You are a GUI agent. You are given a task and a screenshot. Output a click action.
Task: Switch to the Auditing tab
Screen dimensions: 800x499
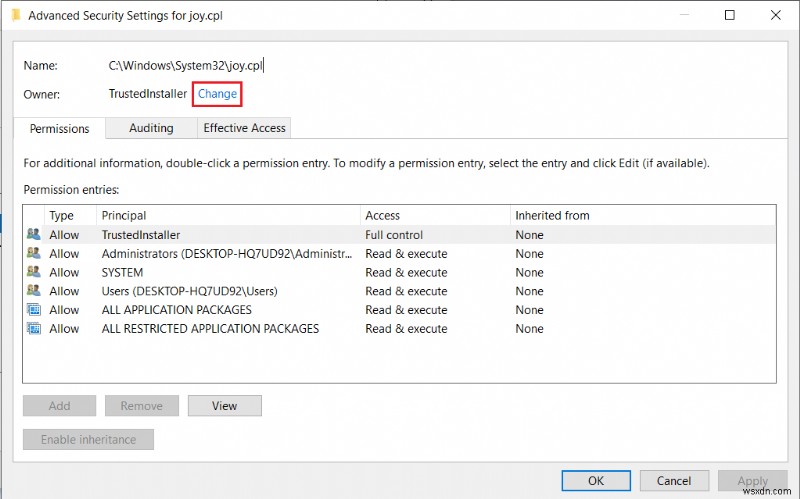tap(151, 128)
